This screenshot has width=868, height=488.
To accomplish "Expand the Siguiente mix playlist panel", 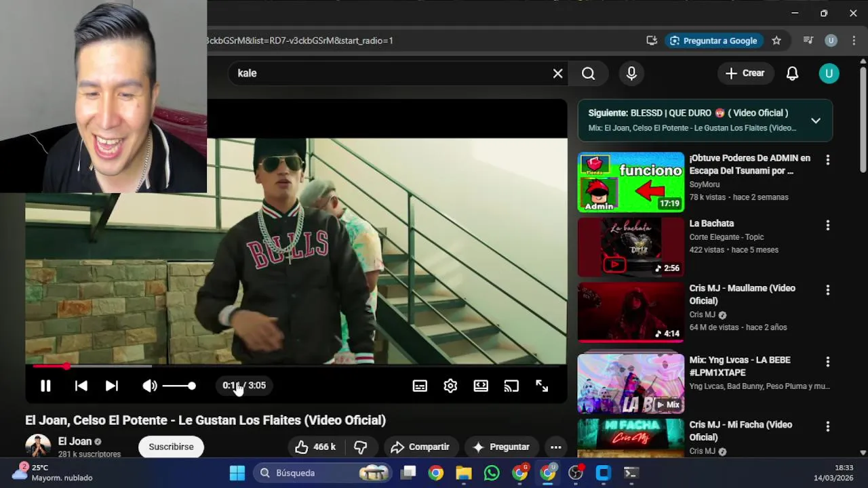I will pyautogui.click(x=816, y=121).
